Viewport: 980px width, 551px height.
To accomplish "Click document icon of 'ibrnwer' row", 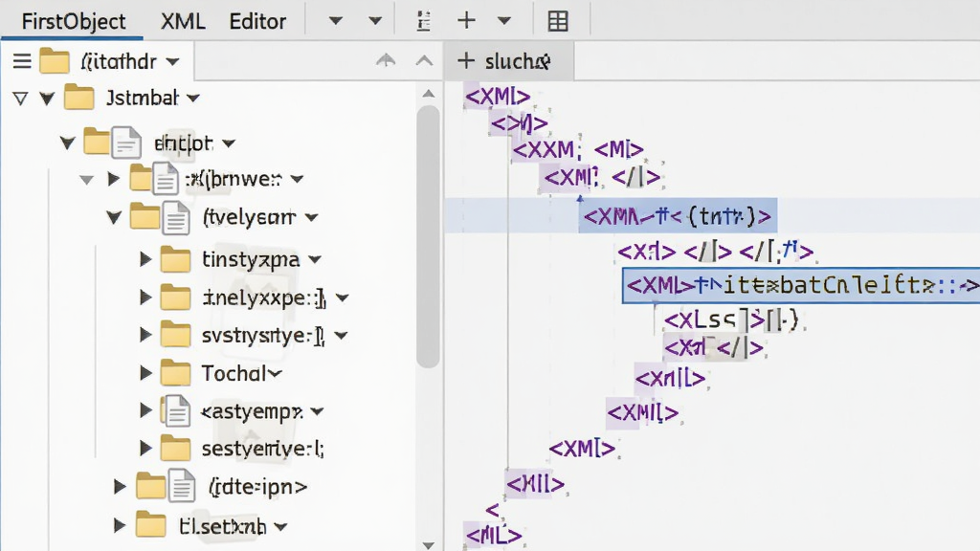I will (166, 179).
